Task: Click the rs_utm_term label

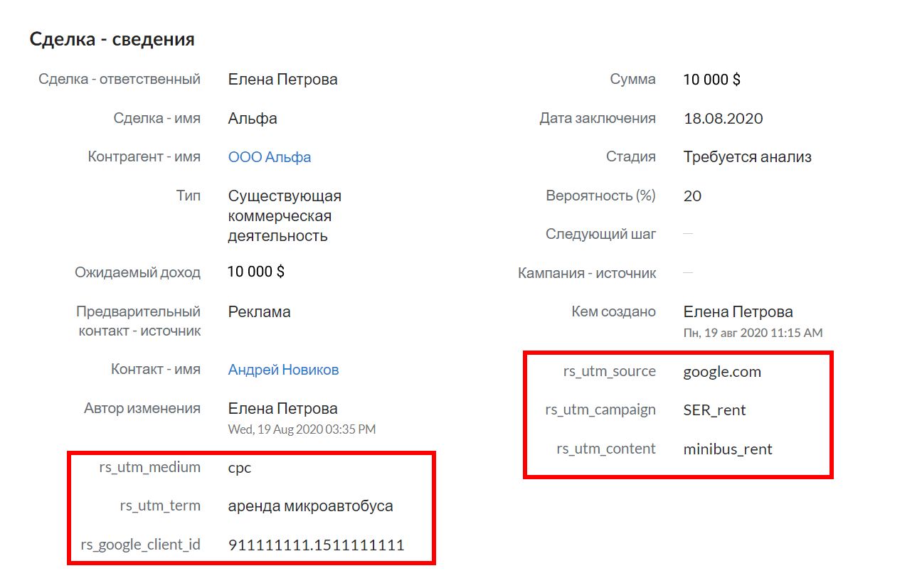Action: click(x=160, y=506)
